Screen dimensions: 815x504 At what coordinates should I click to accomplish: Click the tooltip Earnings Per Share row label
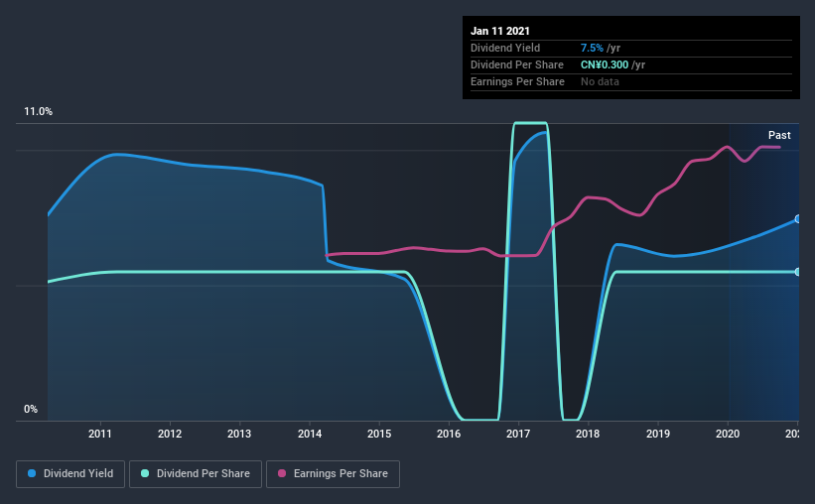point(517,81)
